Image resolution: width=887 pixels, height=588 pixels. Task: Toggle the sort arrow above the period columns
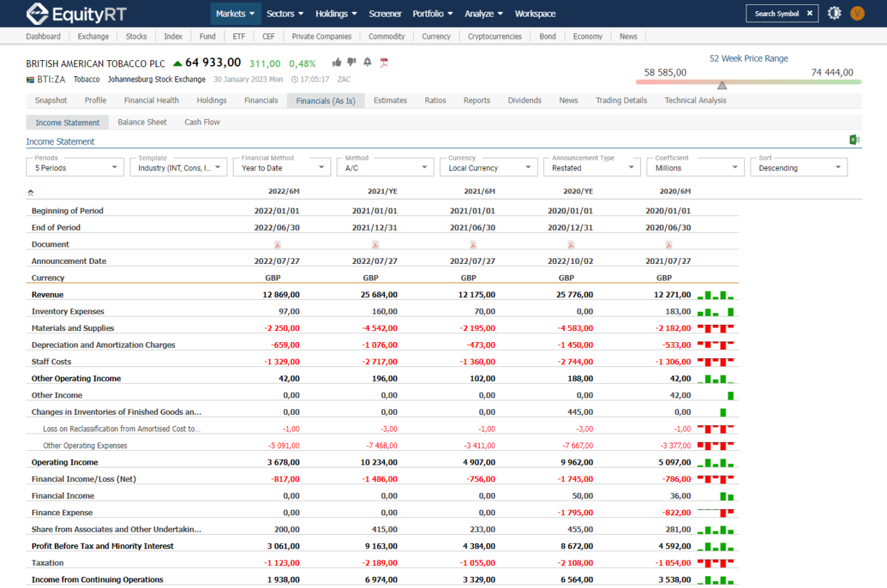point(30,193)
